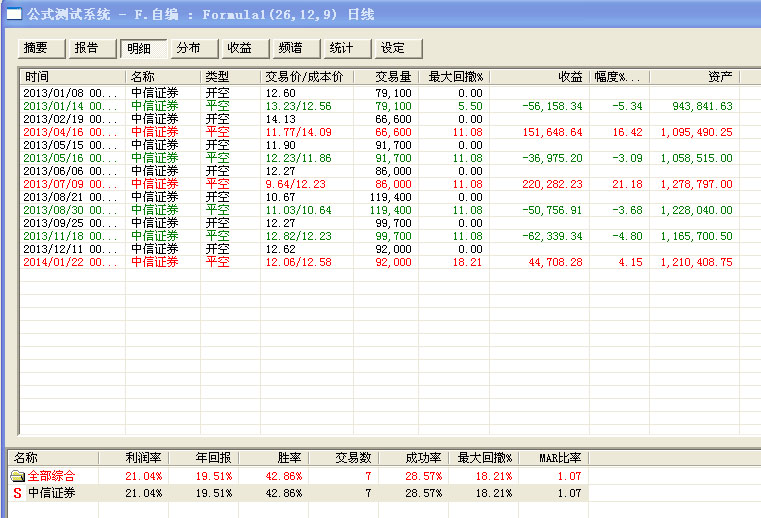The height and width of the screenshot is (518, 761).
Task: Click percentage value 21.18
Action: pos(627,184)
